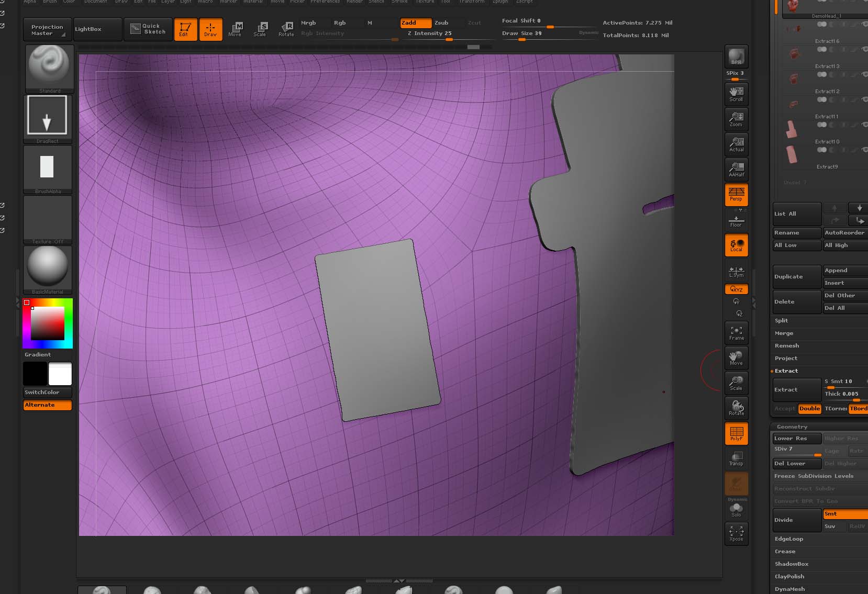
Task: Toggle Persp perspective mode off
Action: pyautogui.click(x=736, y=195)
